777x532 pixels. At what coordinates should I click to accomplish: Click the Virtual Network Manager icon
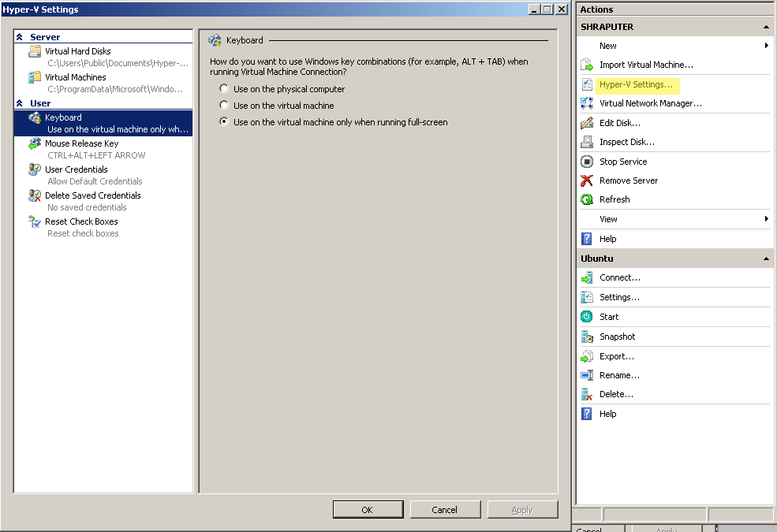coord(587,103)
